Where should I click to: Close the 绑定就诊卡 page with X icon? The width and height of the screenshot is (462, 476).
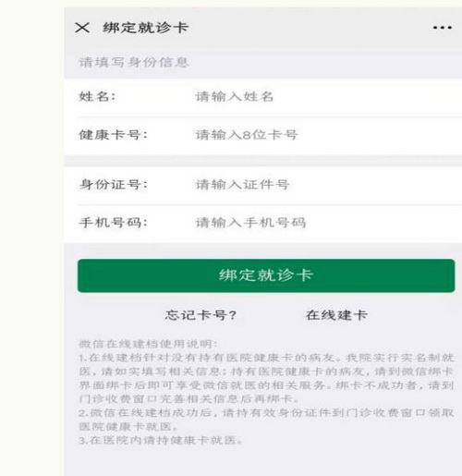point(82,28)
